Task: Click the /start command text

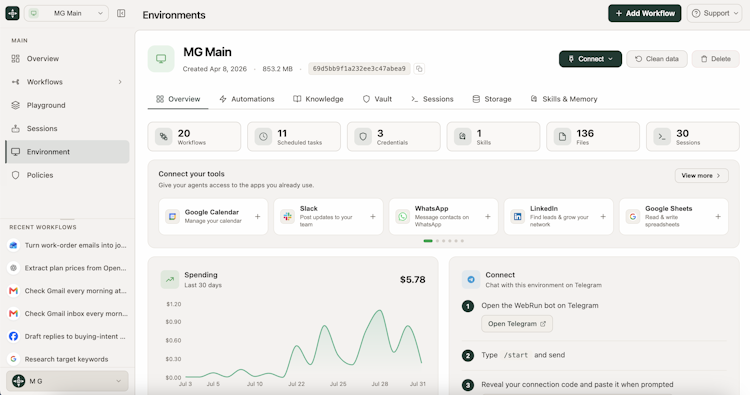Action: [516, 355]
